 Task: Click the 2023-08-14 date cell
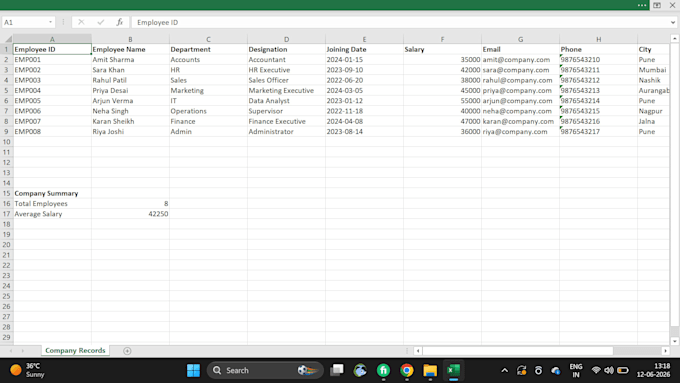364,131
